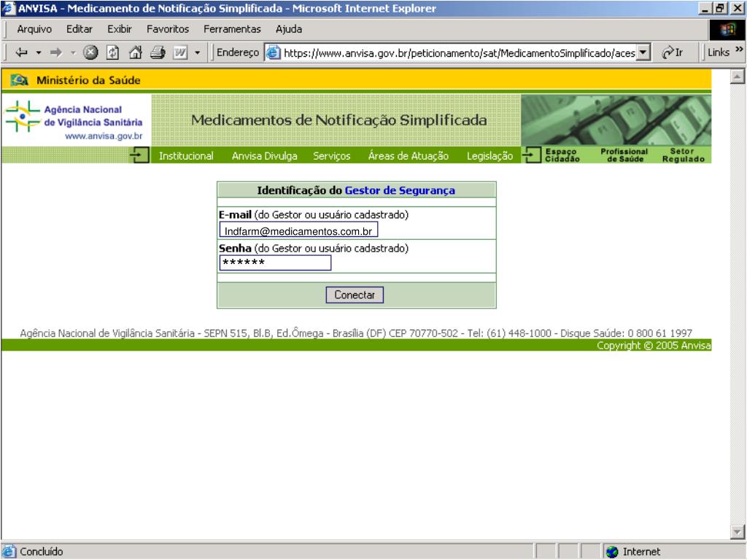Image resolution: width=747 pixels, height=560 pixels.
Task: Open the Edit tool dropdown arrow
Action: [x=197, y=52]
